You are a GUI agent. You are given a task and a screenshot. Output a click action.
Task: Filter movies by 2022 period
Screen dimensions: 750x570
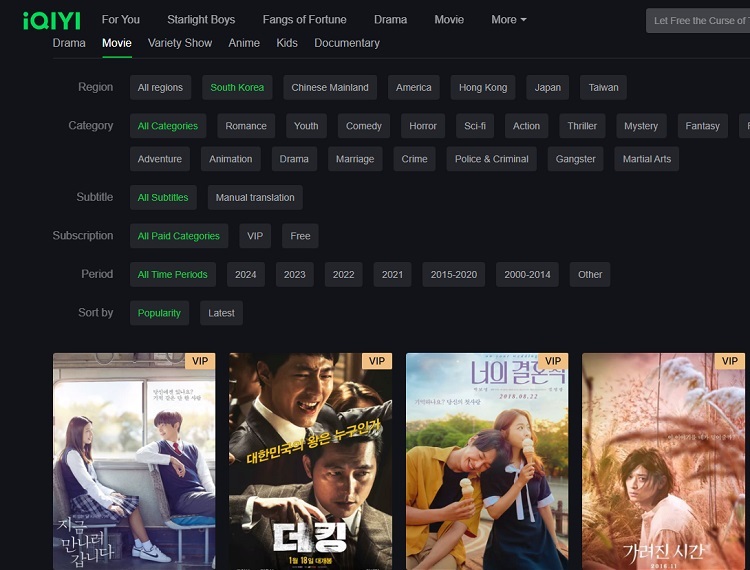point(343,274)
